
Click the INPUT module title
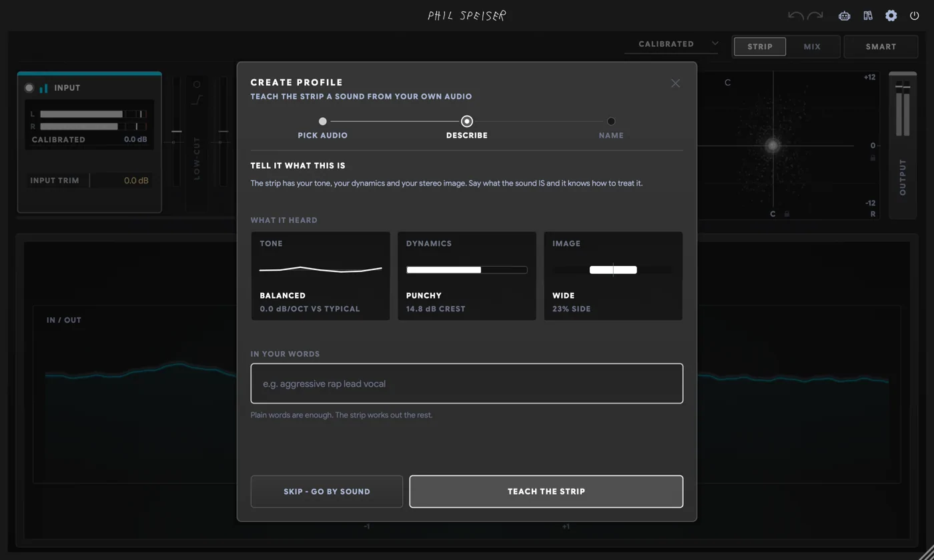click(67, 88)
